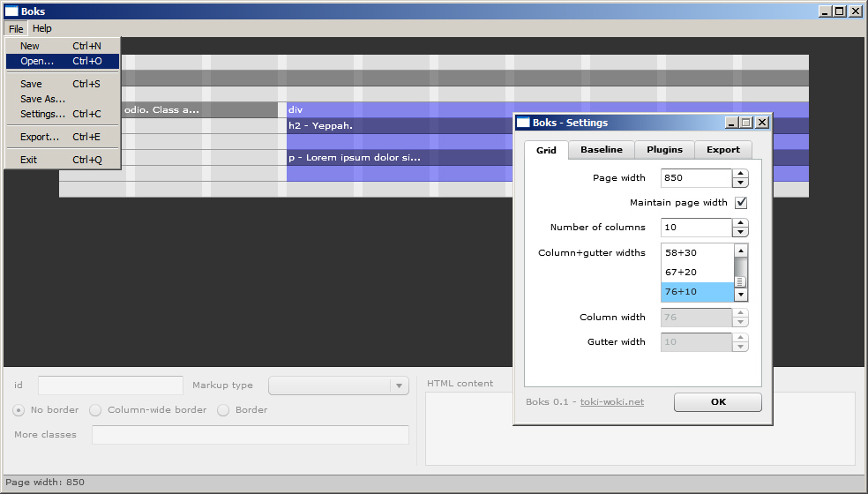Click the More classes input field
The height and width of the screenshot is (494, 868).
tap(250, 435)
